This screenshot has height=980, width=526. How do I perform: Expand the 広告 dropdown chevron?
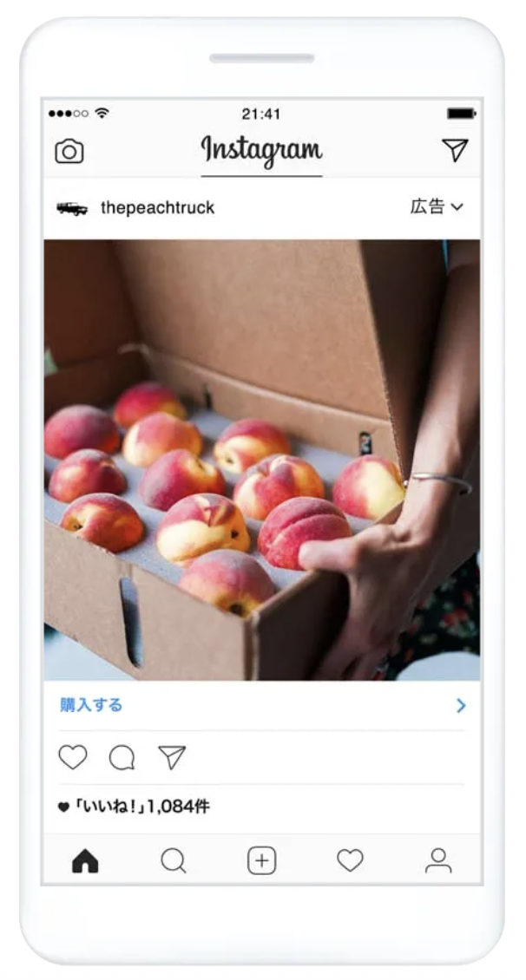(x=457, y=207)
